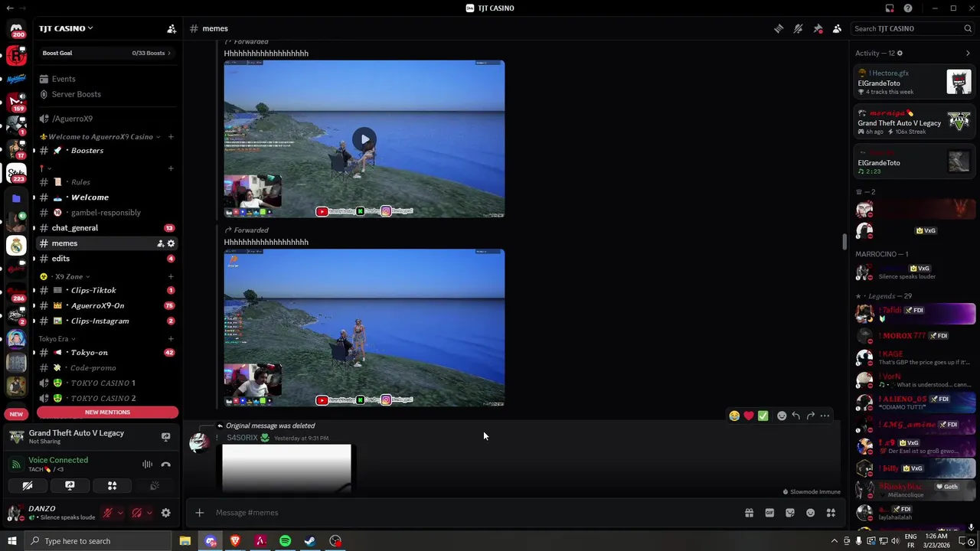The width and height of the screenshot is (980, 551).
Task: Click the Voice Connected signal strength icon
Action: tap(16, 464)
